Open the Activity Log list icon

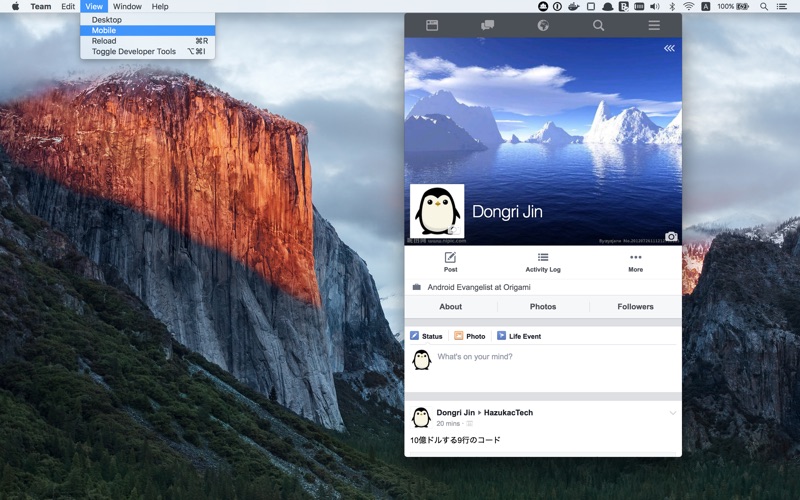click(543, 257)
